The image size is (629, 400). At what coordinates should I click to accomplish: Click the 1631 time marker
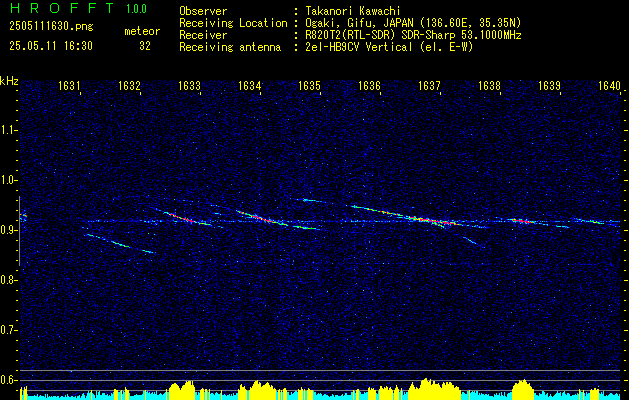pos(69,85)
